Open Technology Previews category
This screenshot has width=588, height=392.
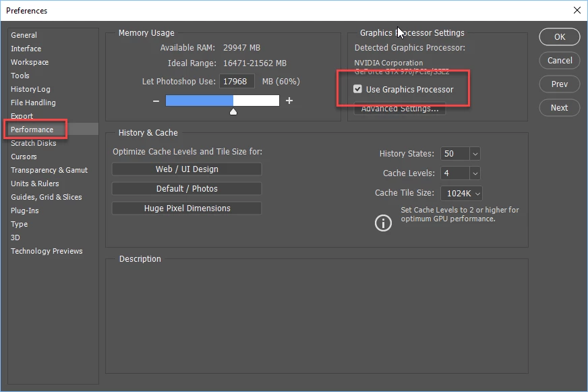[x=47, y=251]
